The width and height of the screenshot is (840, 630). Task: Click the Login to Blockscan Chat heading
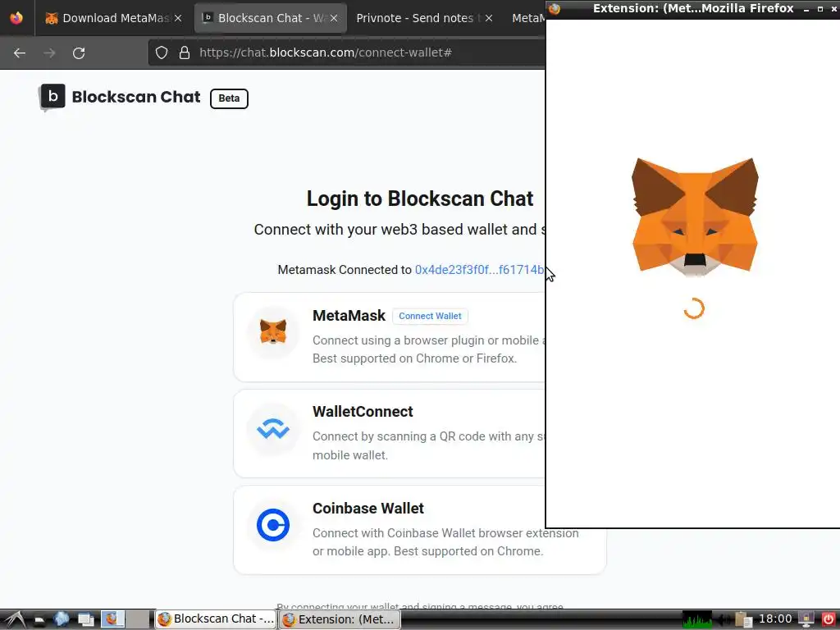click(x=419, y=199)
